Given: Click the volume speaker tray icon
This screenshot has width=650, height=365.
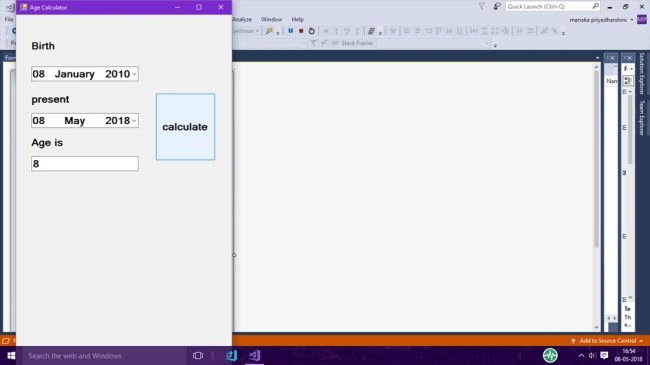Looking at the screenshot, I should point(592,355).
